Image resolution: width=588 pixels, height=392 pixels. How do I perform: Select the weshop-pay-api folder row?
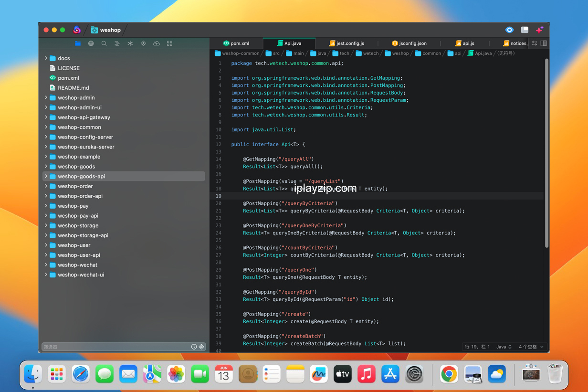(x=124, y=216)
